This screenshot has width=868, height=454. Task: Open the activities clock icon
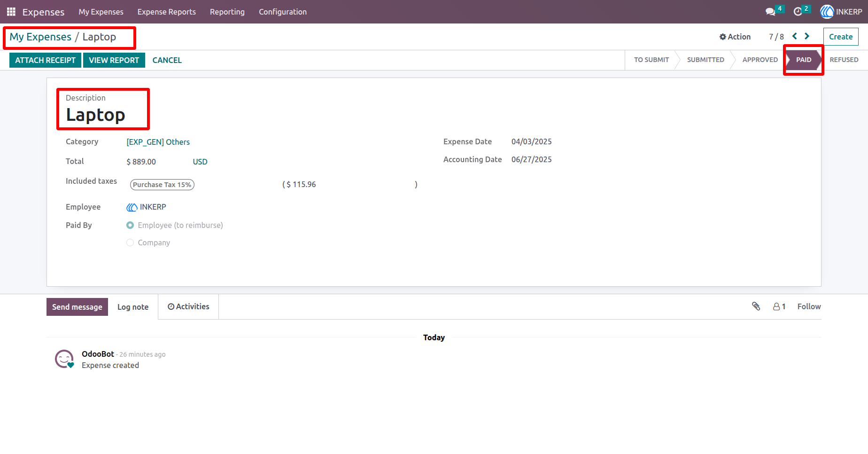(x=798, y=12)
